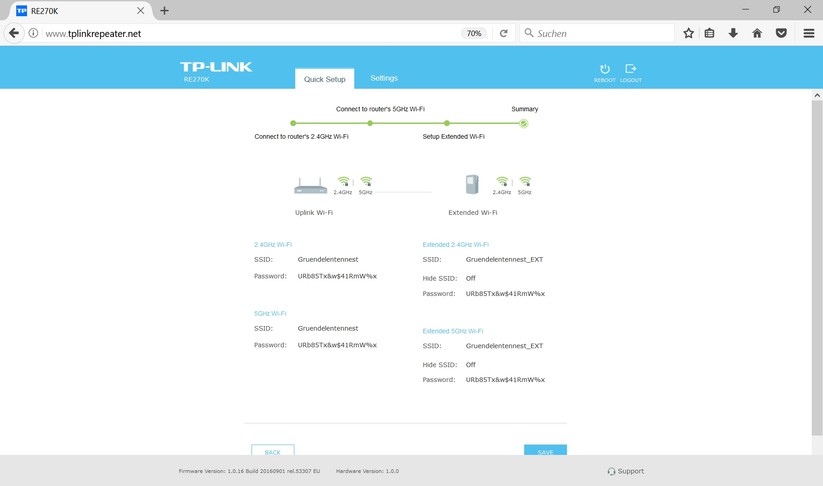The height and width of the screenshot is (486, 823).
Task: Switch to the Settings tab
Action: (384, 78)
